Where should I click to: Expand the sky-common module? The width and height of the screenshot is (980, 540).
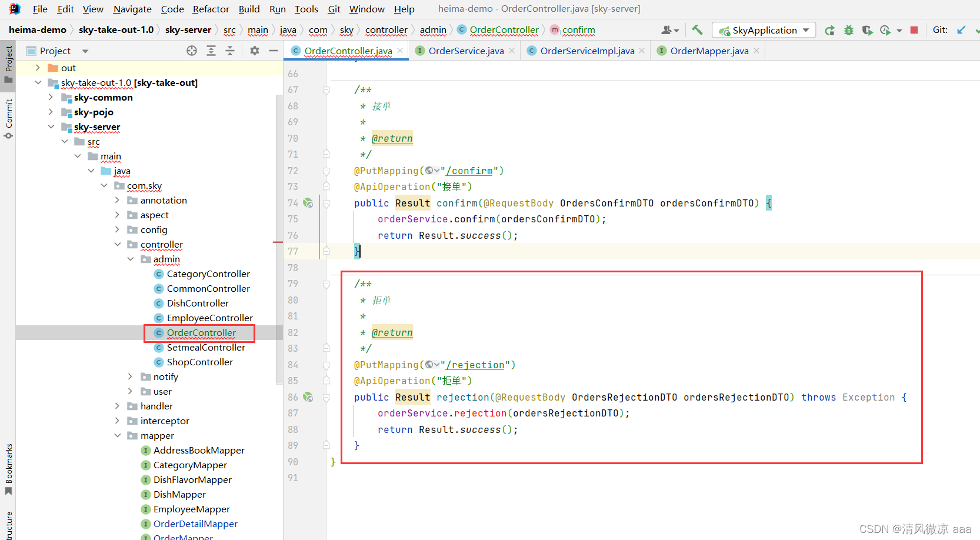[x=51, y=97]
